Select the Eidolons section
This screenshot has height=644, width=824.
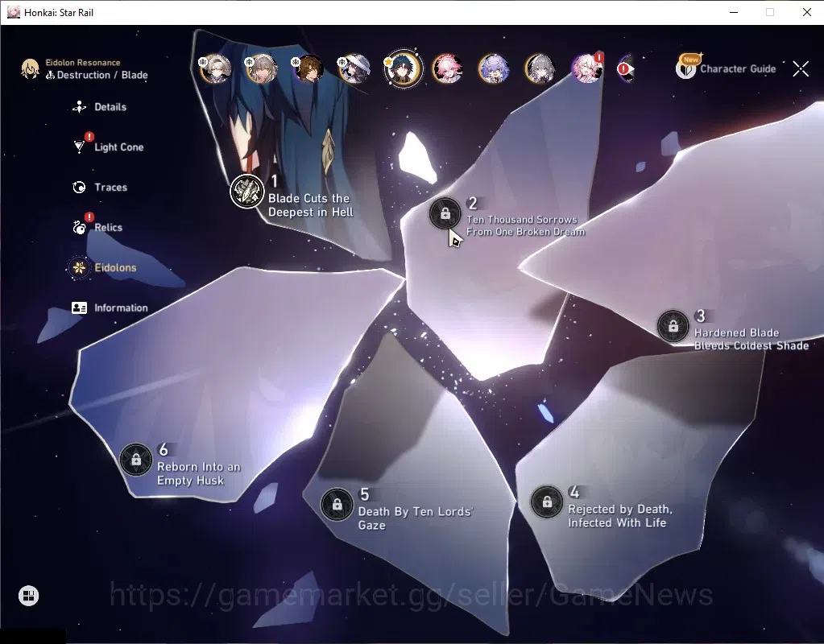(x=104, y=268)
